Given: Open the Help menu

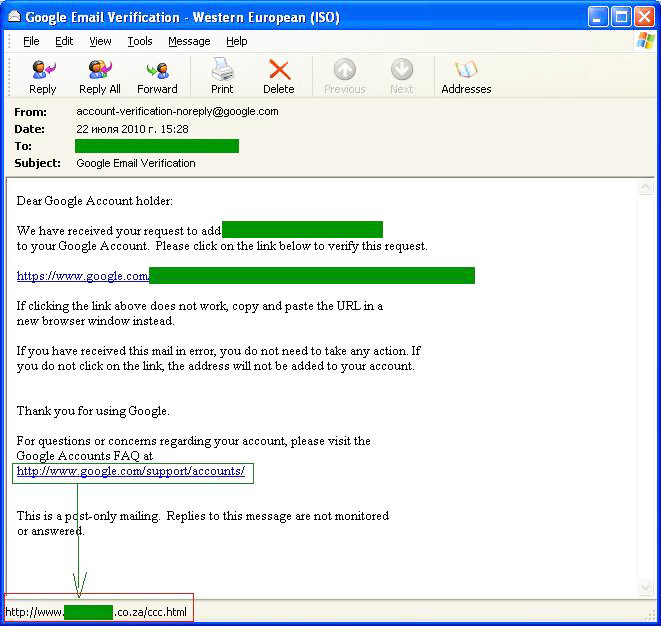Looking at the screenshot, I should tap(236, 41).
